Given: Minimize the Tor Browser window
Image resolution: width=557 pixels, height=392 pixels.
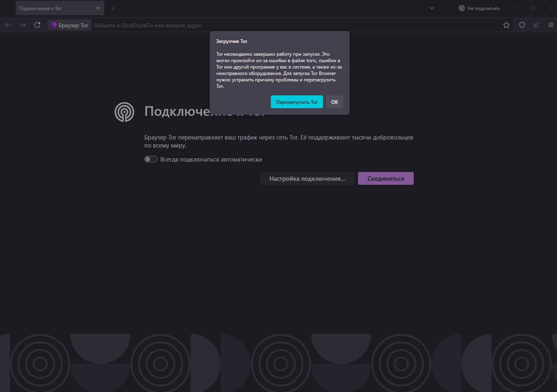Looking at the screenshot, I should [514, 8].
